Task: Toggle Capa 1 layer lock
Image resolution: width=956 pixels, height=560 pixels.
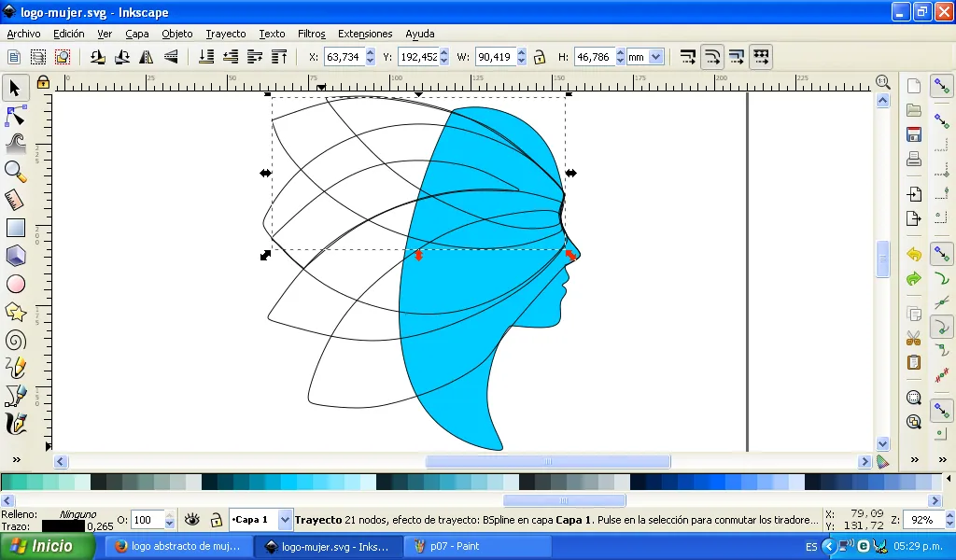Action: (x=216, y=520)
